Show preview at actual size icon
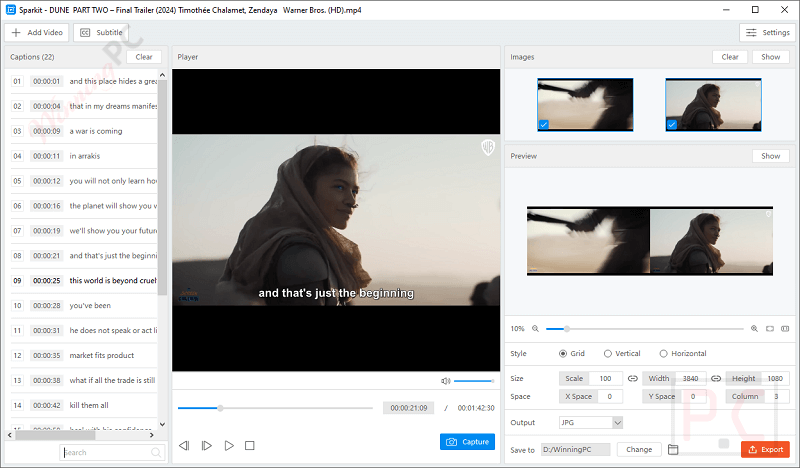Image resolution: width=800 pixels, height=468 pixels. tap(785, 329)
